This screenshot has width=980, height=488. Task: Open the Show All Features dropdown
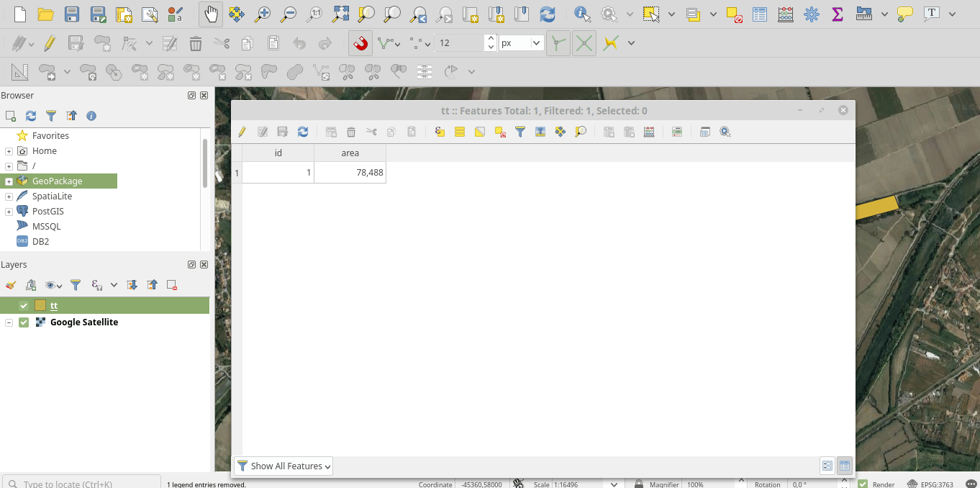(284, 466)
